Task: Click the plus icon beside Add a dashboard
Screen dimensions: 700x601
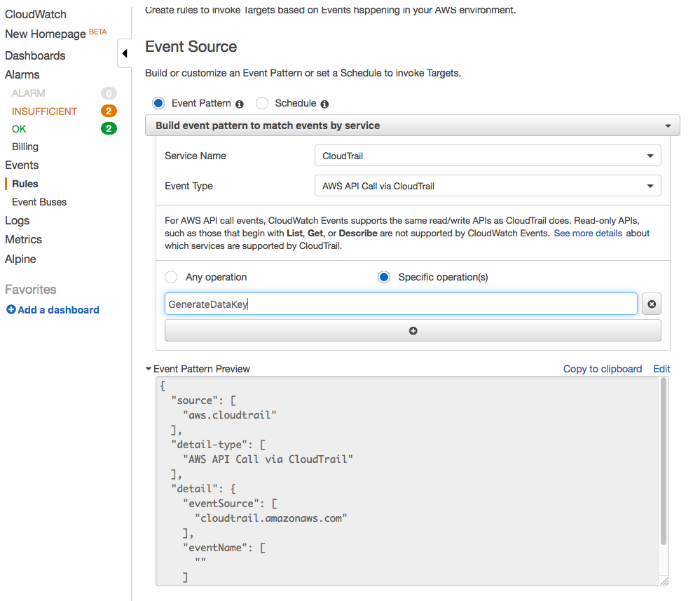Action: (11, 309)
